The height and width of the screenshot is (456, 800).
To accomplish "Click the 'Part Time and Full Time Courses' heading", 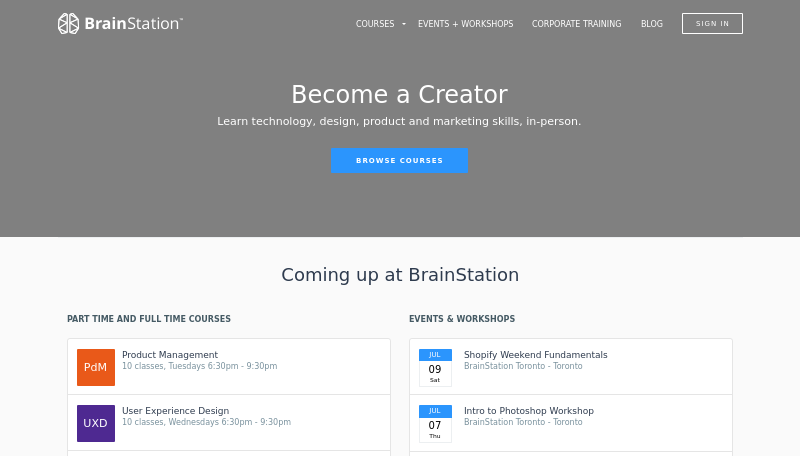I will coord(149,319).
